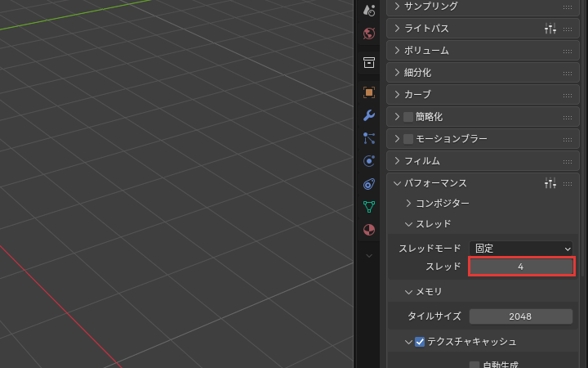This screenshot has width=588, height=368.
Task: Click the grip handle on カーブ panel
Action: tap(568, 95)
